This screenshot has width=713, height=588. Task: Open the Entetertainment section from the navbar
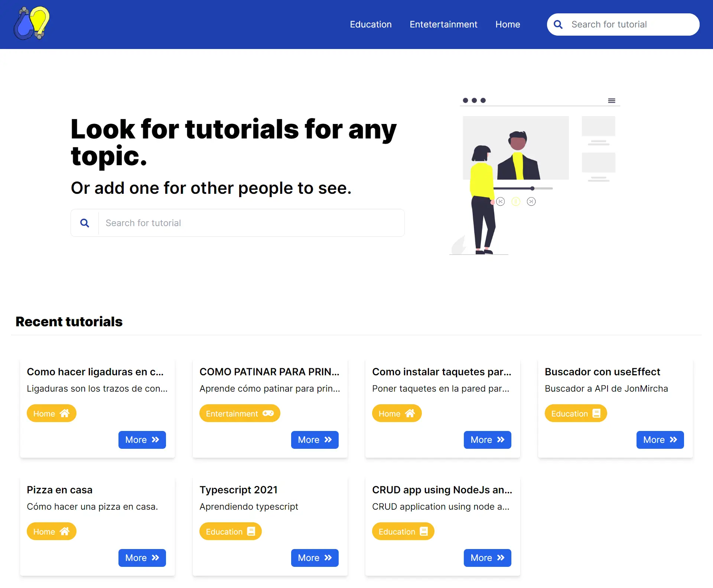click(443, 24)
